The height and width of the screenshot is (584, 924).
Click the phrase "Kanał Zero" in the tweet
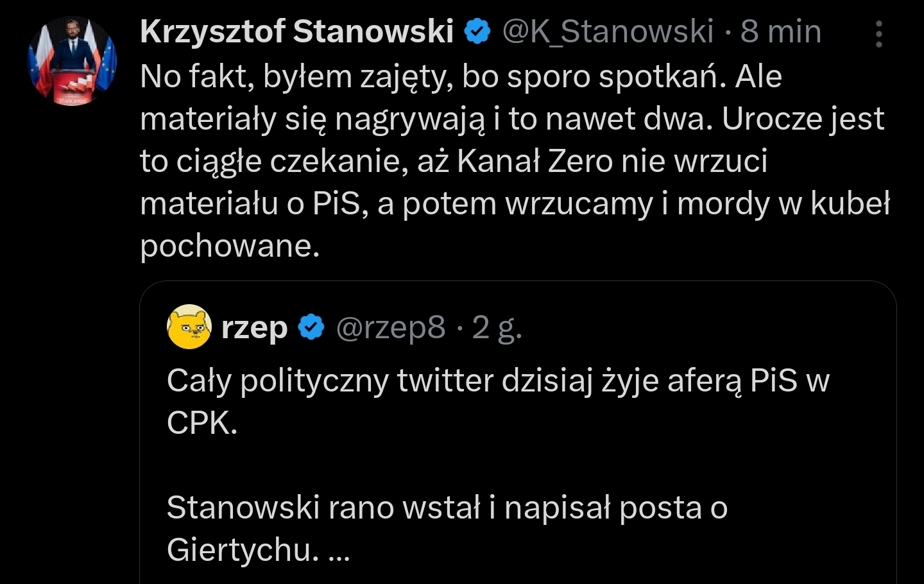point(535,161)
